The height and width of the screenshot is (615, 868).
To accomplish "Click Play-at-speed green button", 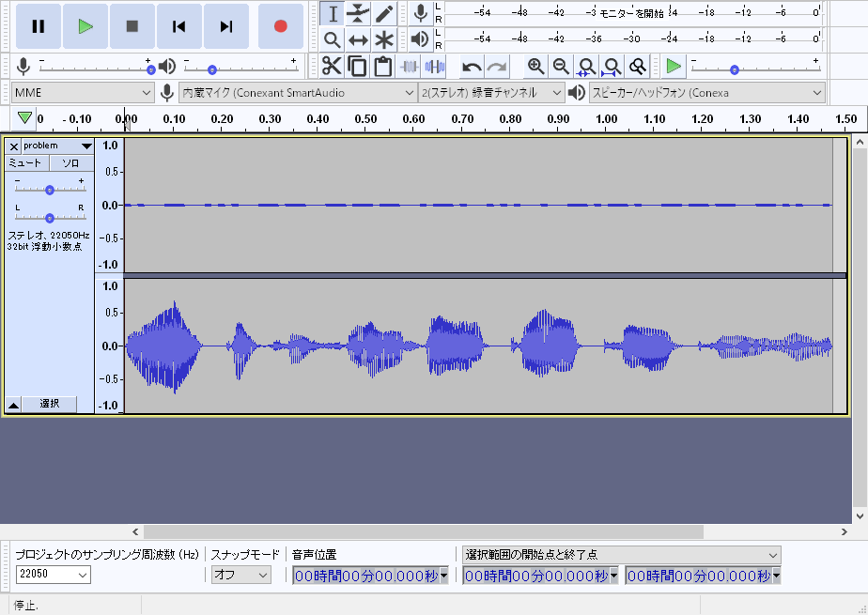I will pyautogui.click(x=674, y=67).
